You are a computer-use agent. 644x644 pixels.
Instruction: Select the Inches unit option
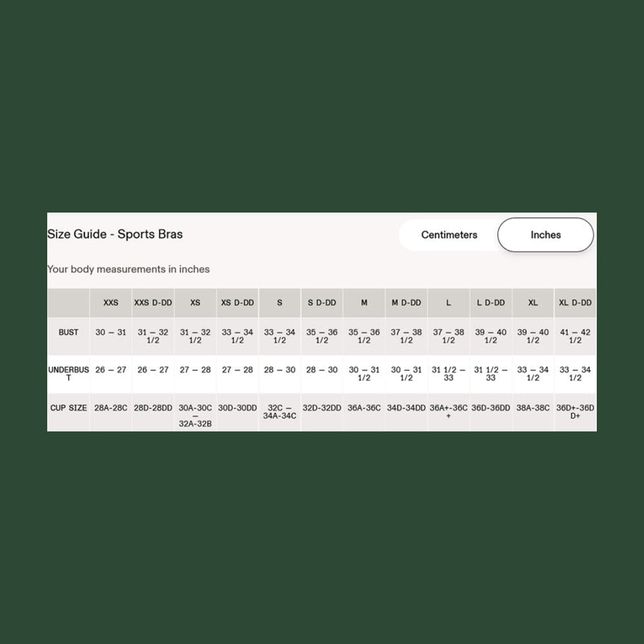point(545,235)
